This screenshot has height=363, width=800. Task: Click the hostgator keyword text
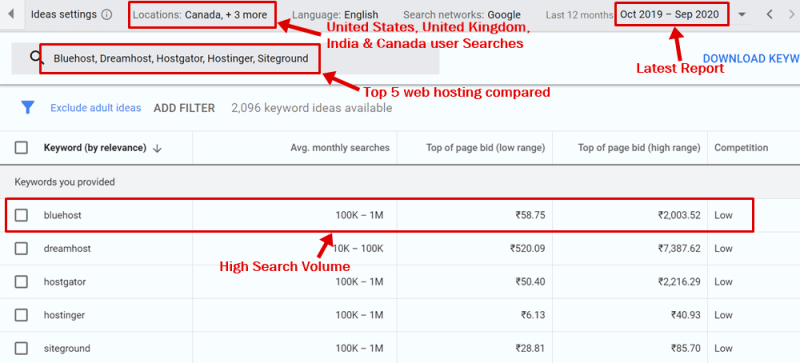(65, 282)
